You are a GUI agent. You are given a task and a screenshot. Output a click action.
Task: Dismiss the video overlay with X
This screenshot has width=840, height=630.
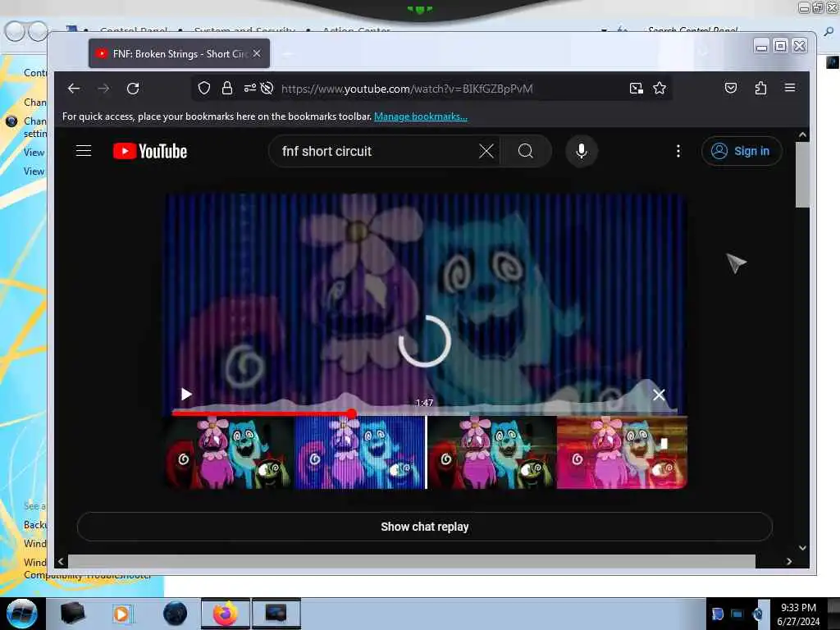coord(659,395)
